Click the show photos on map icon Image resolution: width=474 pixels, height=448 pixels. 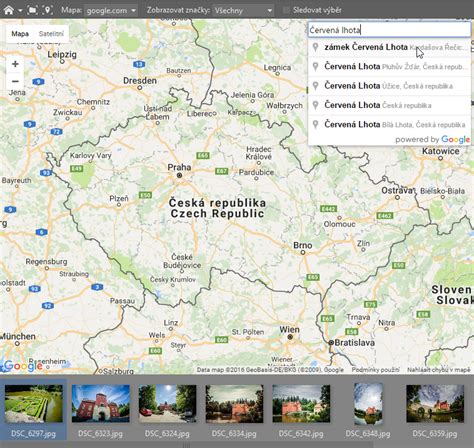point(33,10)
